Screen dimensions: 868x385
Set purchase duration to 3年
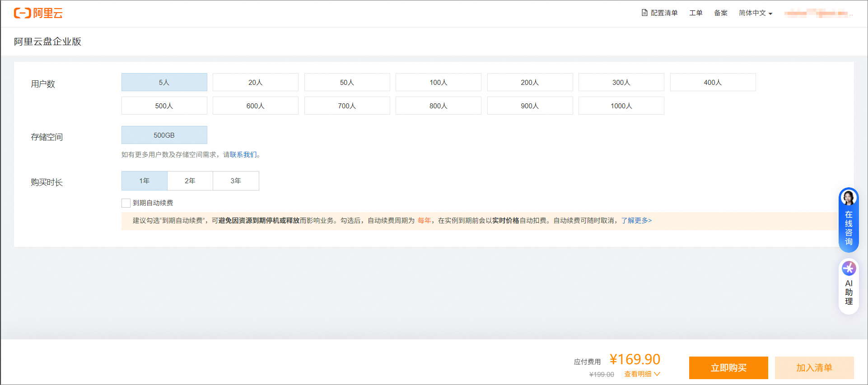[236, 181]
